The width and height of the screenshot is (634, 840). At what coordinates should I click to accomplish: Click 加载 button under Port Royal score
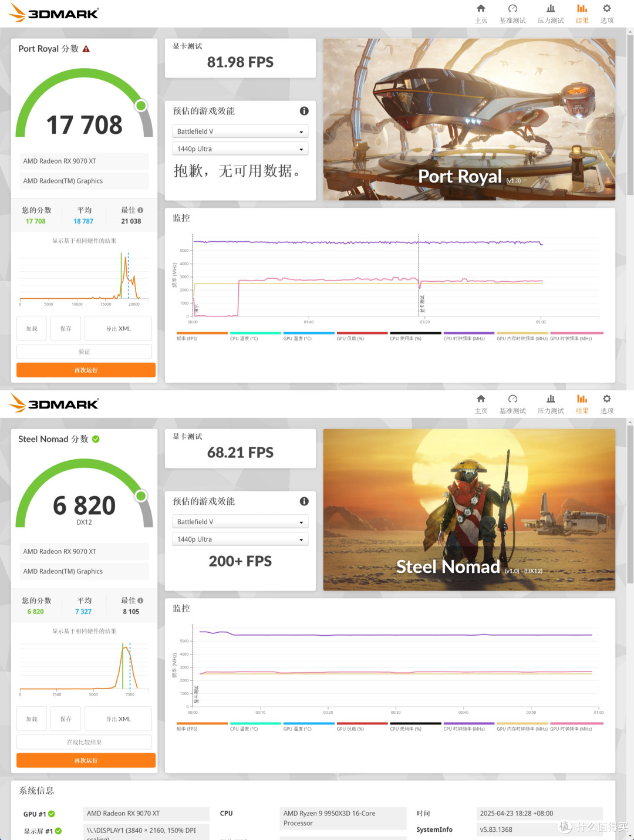[x=32, y=329]
